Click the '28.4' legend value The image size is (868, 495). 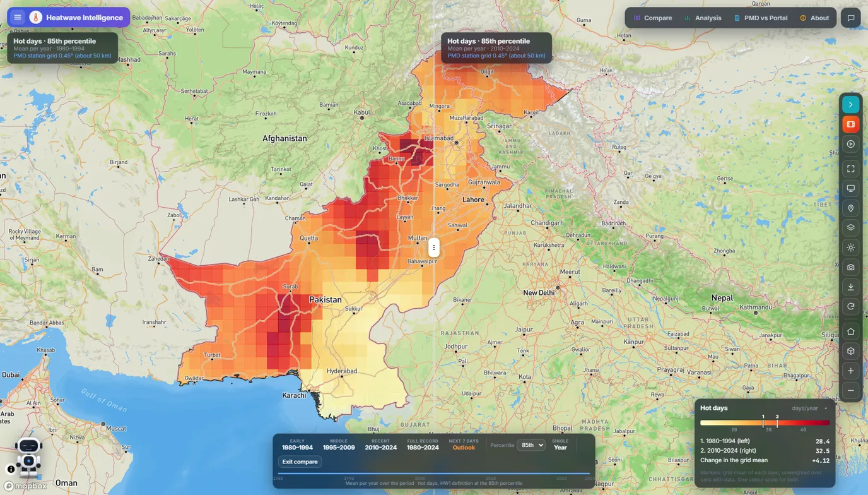coord(823,441)
